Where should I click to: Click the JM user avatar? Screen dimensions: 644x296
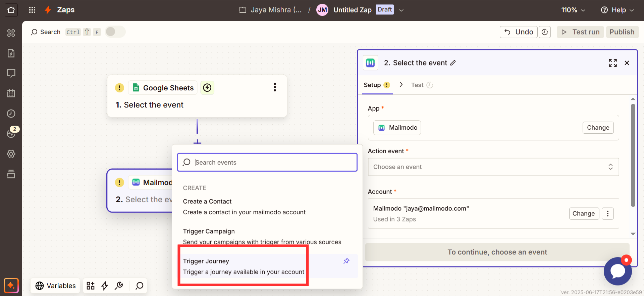pyautogui.click(x=322, y=10)
